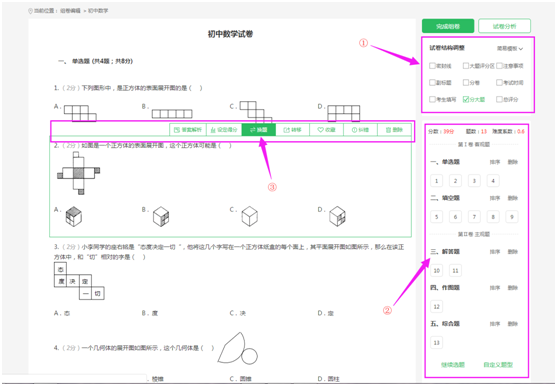Jump to question number 7 box
Viewport: 557px width, 386px height.
pos(474,217)
